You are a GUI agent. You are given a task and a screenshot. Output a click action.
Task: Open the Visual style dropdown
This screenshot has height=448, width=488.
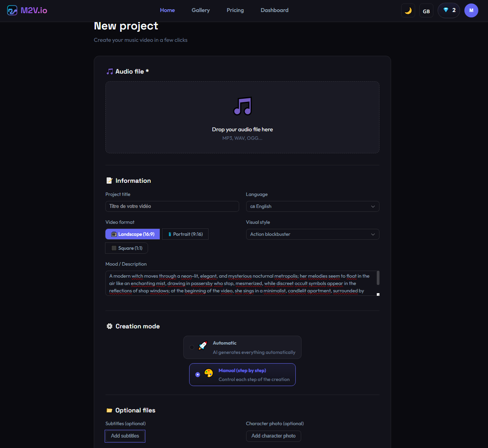coord(312,234)
